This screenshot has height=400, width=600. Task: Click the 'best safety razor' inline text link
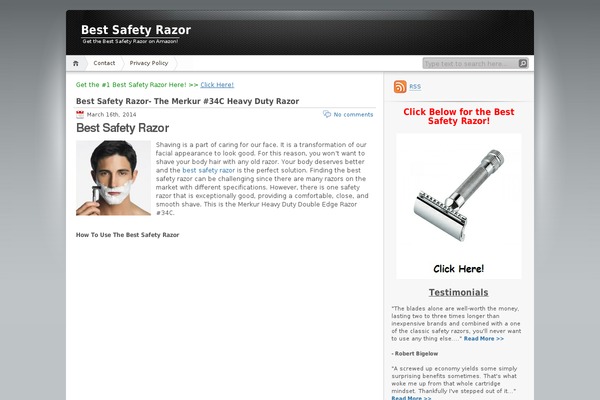(208, 170)
